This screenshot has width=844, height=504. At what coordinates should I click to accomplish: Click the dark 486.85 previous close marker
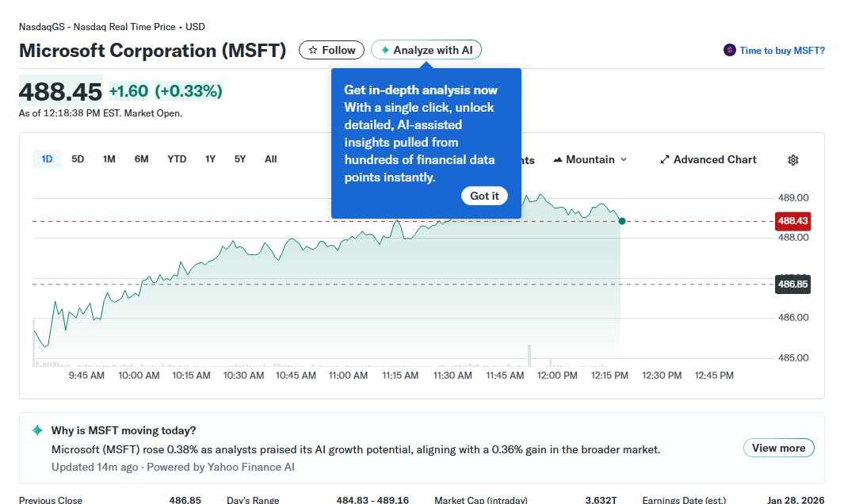tap(792, 284)
